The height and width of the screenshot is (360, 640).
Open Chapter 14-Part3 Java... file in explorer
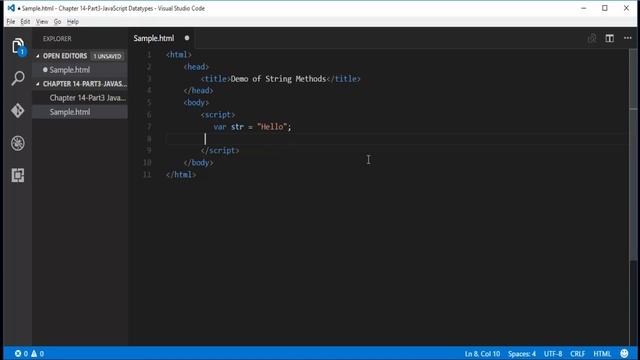(80, 98)
